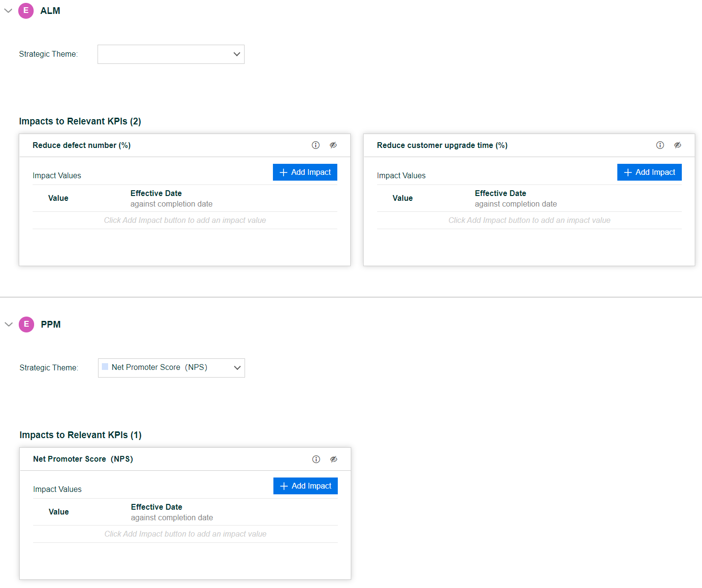This screenshot has height=588, width=702.
Task: Add impact to Reduce defect number
Action: [x=305, y=172]
